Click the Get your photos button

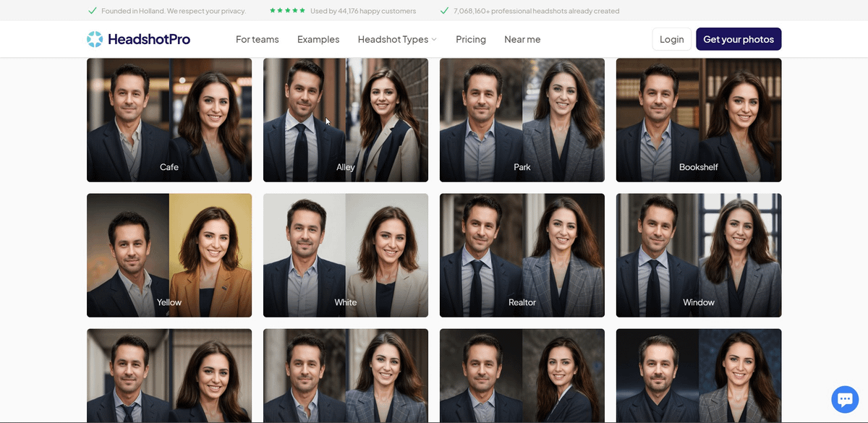point(739,39)
